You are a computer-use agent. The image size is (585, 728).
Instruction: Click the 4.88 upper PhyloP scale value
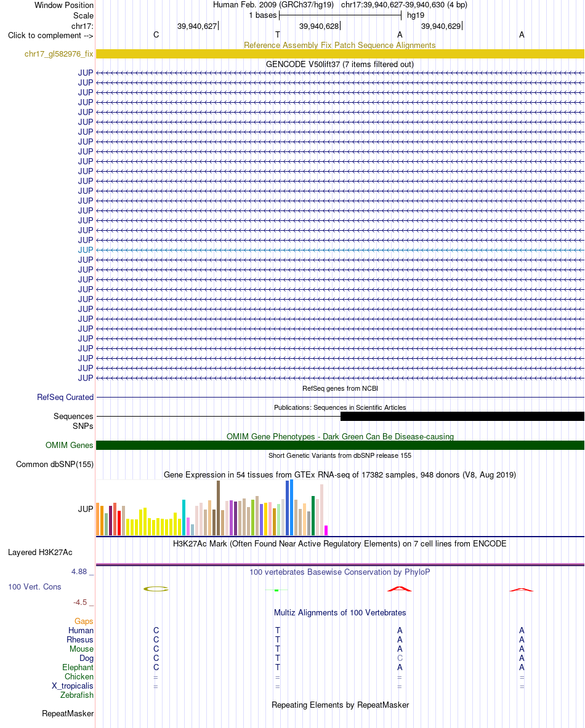[x=79, y=572]
